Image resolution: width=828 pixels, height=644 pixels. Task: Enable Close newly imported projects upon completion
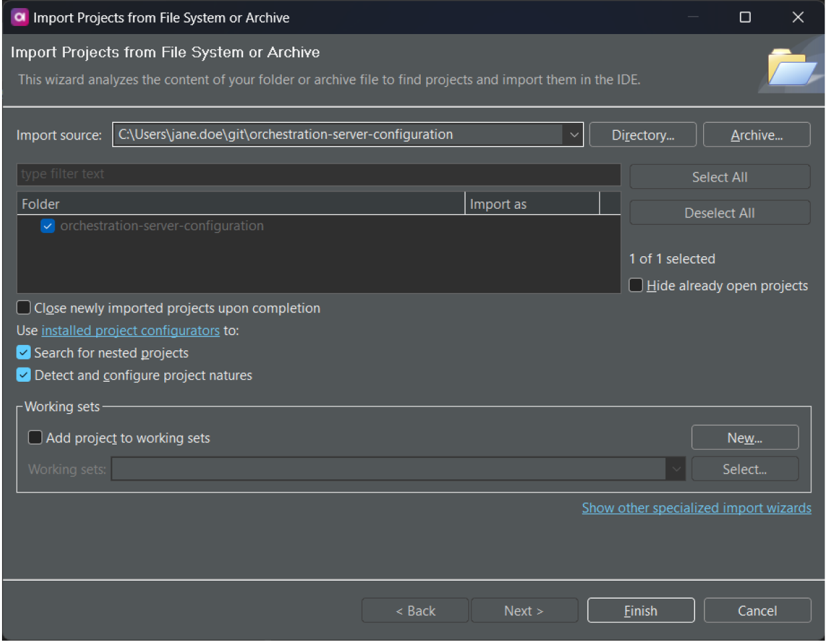click(24, 308)
